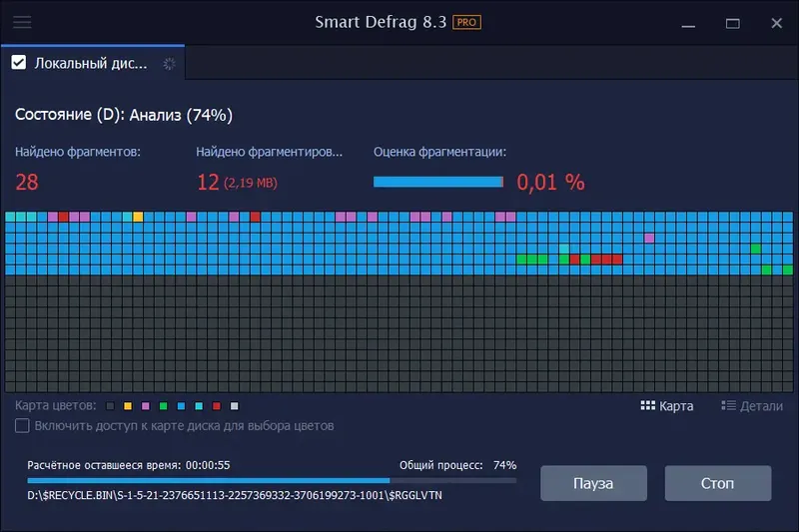Switch to Карта map view

667,406
